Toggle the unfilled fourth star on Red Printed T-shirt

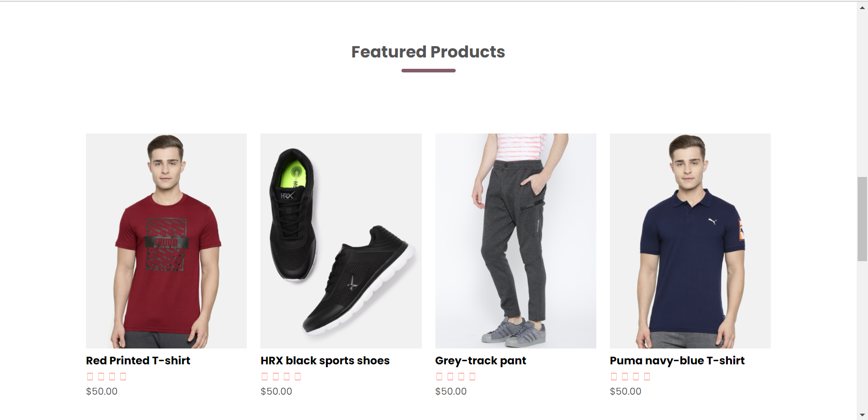click(124, 376)
